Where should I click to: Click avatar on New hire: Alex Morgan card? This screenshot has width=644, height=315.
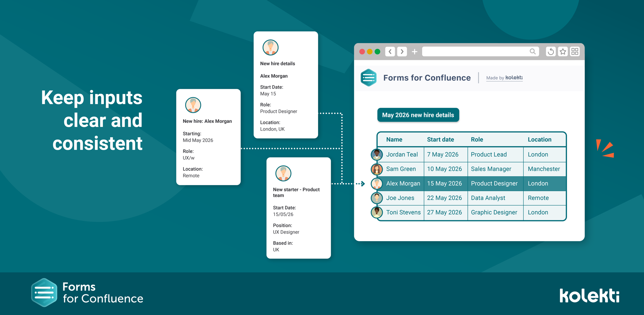[x=193, y=105]
